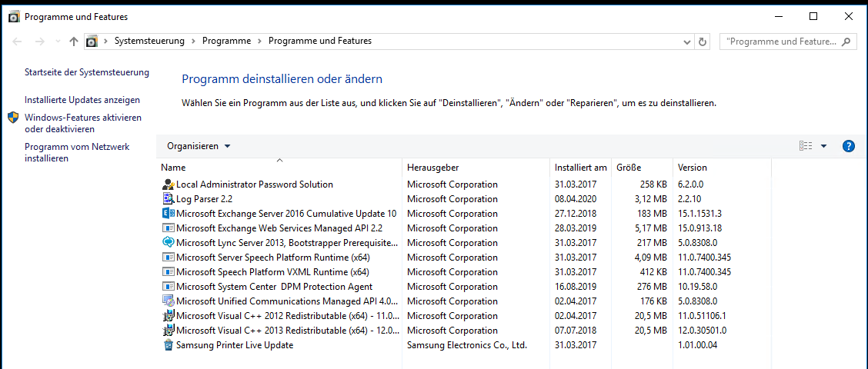The width and height of the screenshot is (868, 369).
Task: Select Microsoft System Center DPM Protection Agent name
Action: tap(274, 287)
